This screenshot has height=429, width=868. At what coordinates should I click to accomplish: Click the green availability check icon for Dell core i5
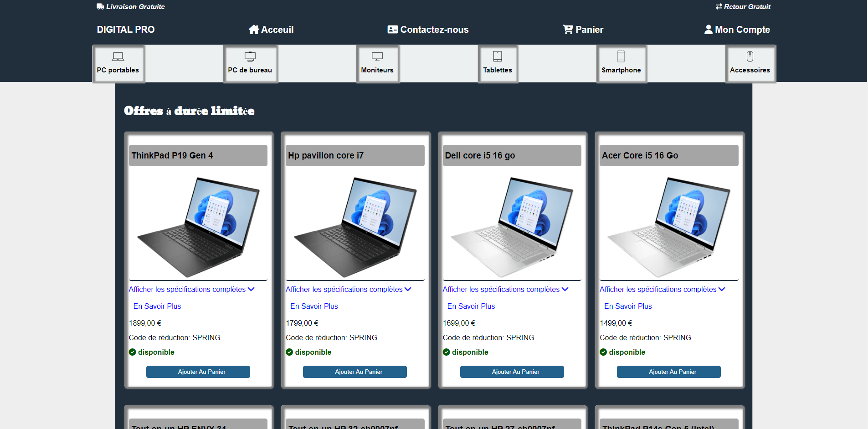(447, 352)
